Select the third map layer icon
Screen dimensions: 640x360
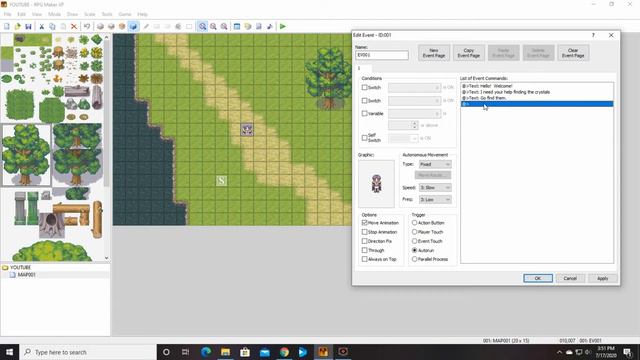pos(122,27)
